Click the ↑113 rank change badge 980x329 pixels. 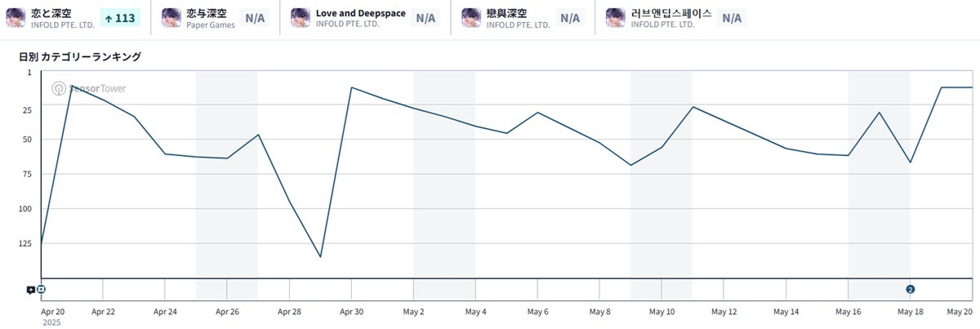[x=120, y=18]
